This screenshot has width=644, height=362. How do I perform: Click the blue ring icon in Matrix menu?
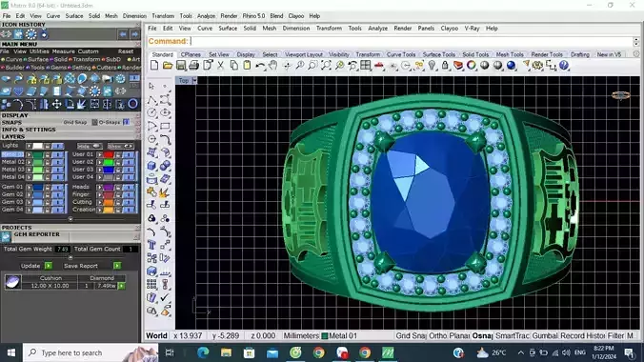(132, 104)
